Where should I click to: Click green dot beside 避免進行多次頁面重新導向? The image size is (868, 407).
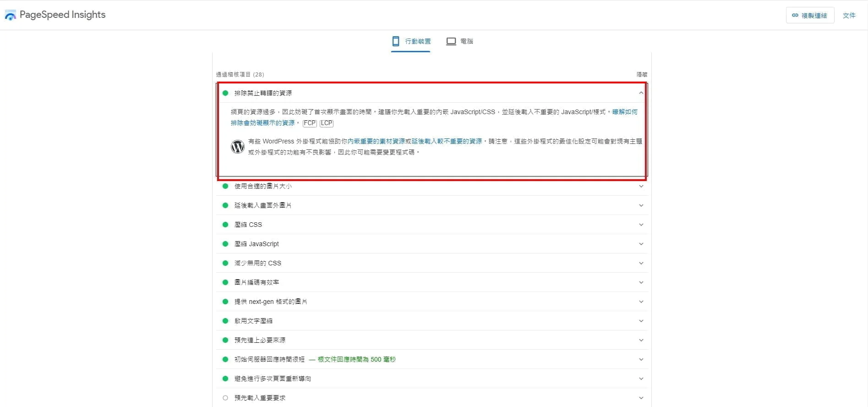[225, 379]
